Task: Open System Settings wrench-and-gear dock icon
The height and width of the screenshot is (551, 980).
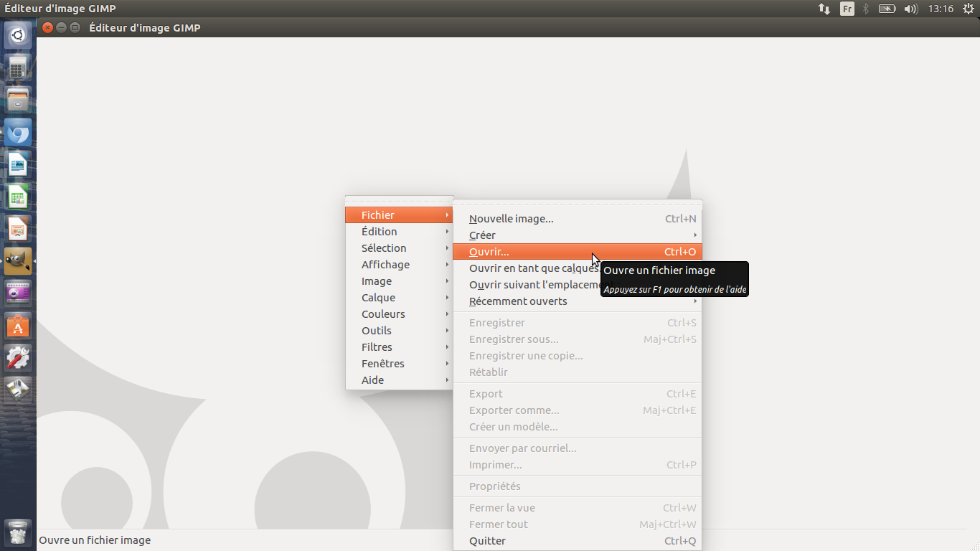Action: pos(18,358)
